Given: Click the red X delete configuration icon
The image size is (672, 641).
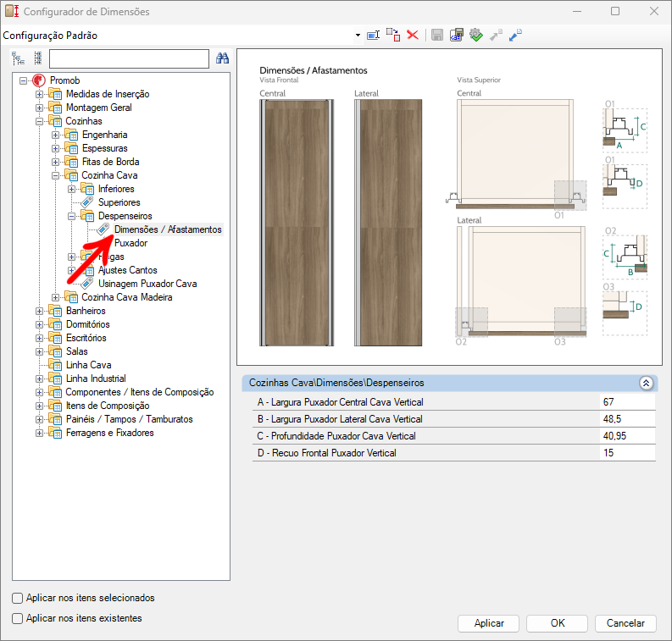Looking at the screenshot, I should (413, 35).
